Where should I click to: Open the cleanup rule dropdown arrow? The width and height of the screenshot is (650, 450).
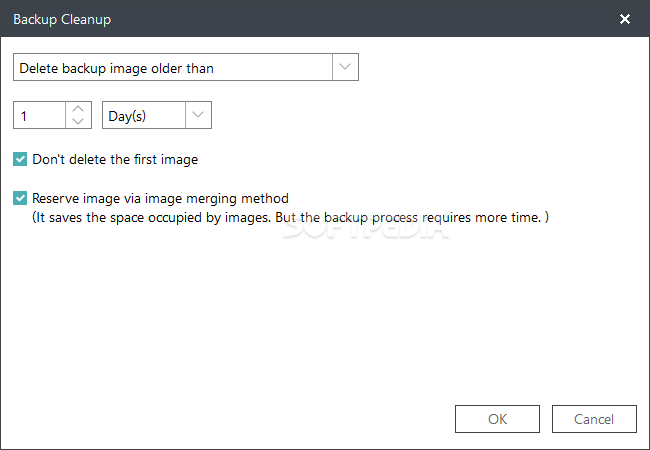(345, 67)
